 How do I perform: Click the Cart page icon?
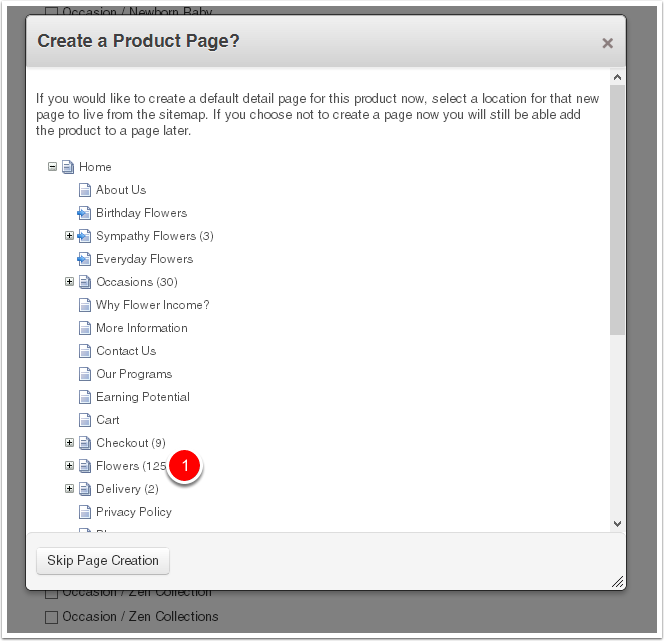tap(85, 420)
